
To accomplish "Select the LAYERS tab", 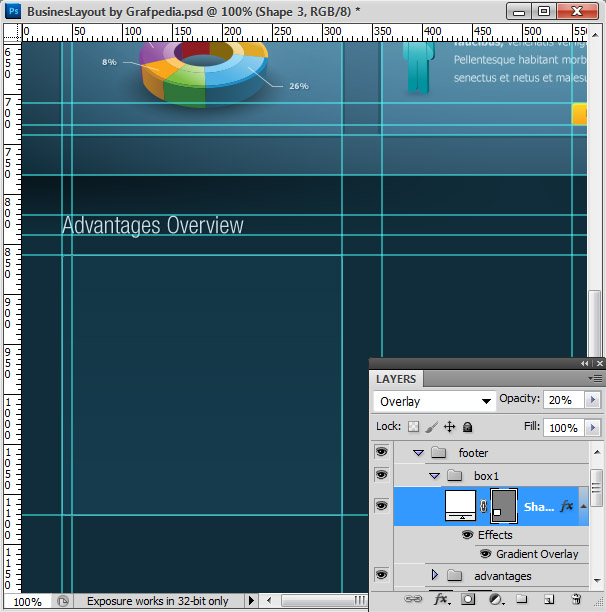I will (x=396, y=379).
